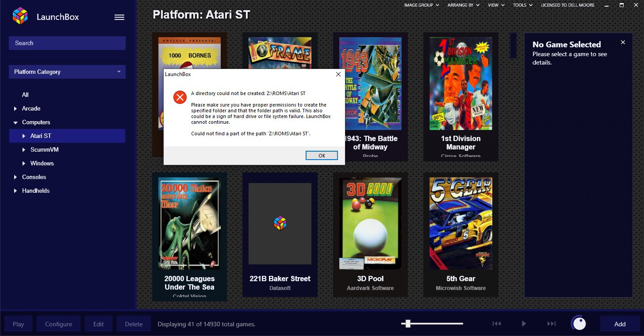
Task: Open the hamburger menu in sidebar
Action: (119, 17)
